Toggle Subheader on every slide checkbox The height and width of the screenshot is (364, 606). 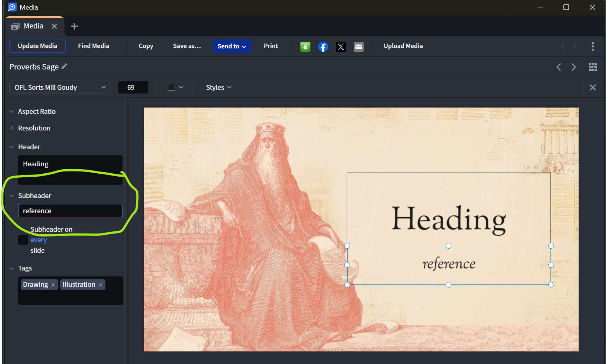(23, 240)
